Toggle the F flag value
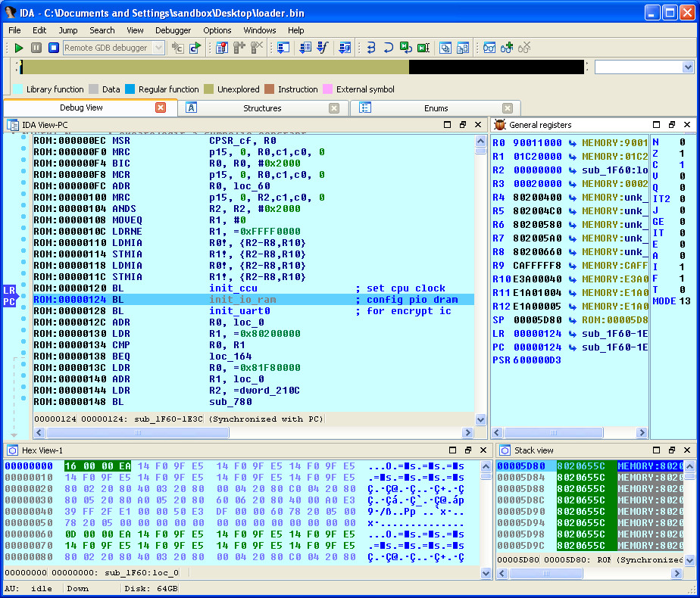Image resolution: width=700 pixels, height=598 pixels. click(x=682, y=279)
